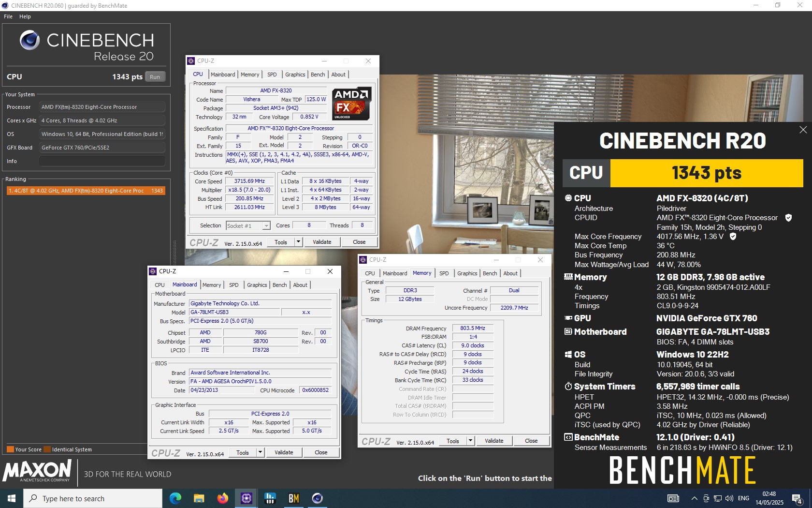Click the Info input field in Cinebench
The image size is (812, 508).
coord(102,161)
